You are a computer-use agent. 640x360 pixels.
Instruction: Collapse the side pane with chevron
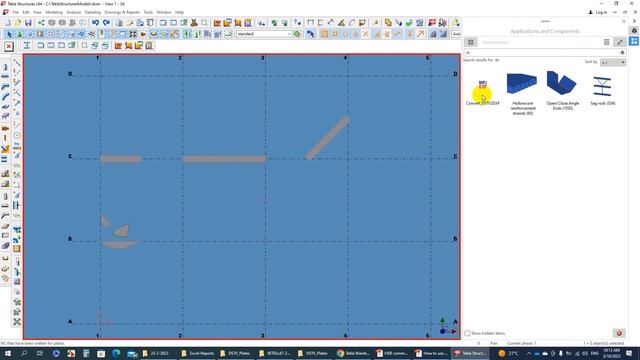coord(634,21)
